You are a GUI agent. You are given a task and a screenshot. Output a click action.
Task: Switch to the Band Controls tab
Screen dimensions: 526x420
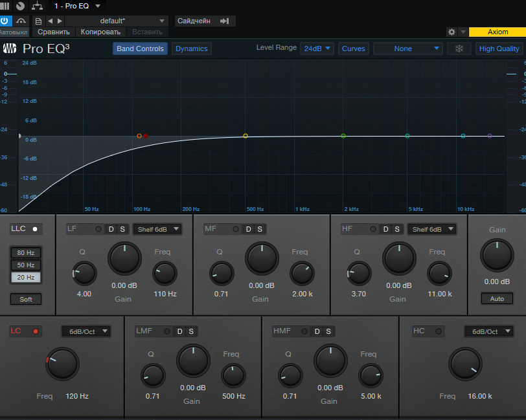(140, 49)
